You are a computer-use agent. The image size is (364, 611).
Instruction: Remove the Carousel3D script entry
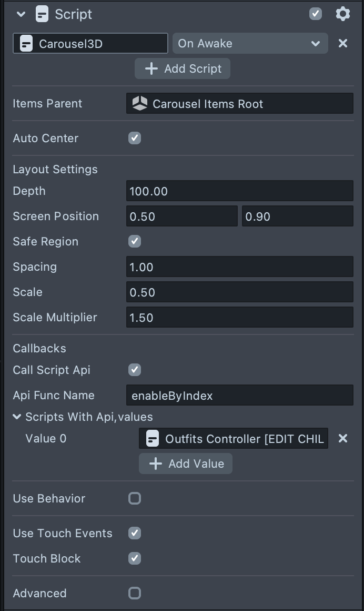click(342, 44)
